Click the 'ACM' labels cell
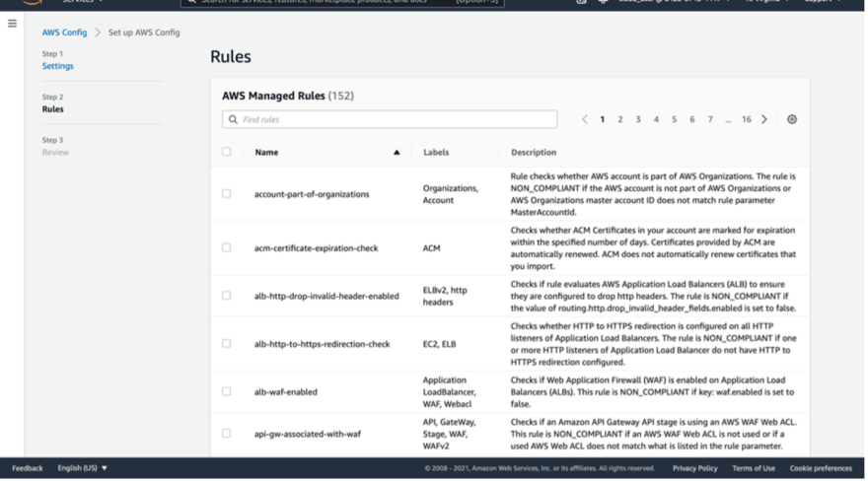The width and height of the screenshot is (868, 481). pyautogui.click(x=431, y=248)
